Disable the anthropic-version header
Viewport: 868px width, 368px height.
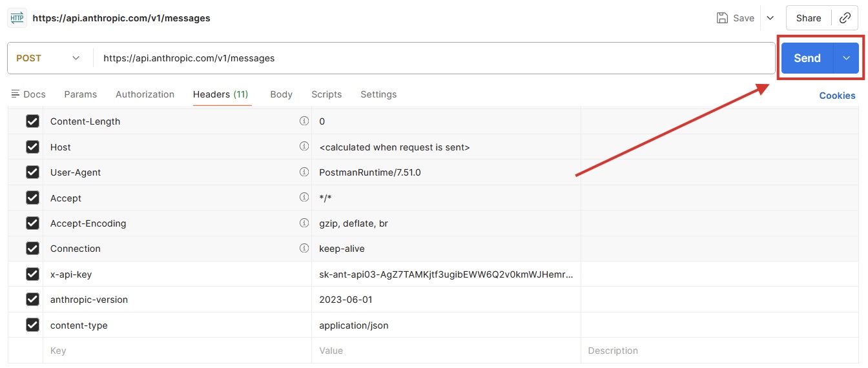coord(32,300)
